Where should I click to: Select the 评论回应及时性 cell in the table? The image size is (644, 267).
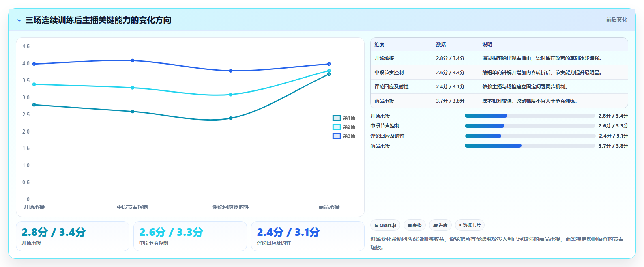click(391, 87)
